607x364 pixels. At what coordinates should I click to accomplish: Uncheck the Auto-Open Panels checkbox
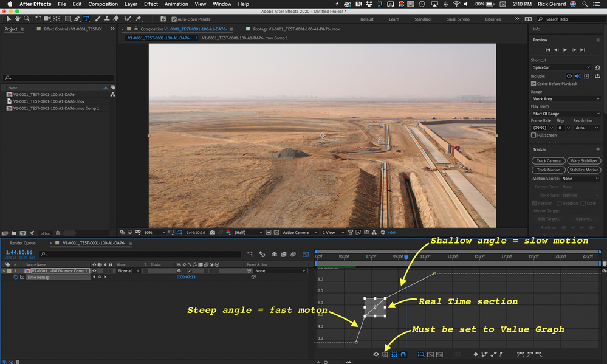173,19
